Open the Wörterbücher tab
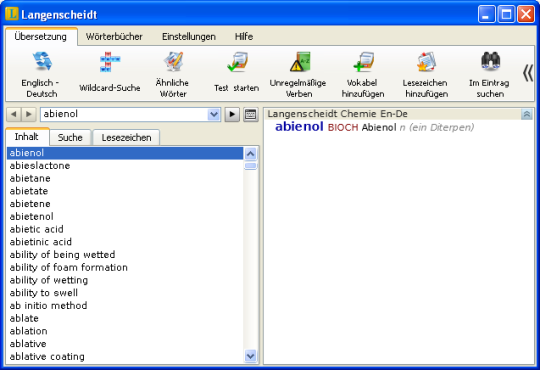Screen dimensions: 540x370 [x=114, y=37]
